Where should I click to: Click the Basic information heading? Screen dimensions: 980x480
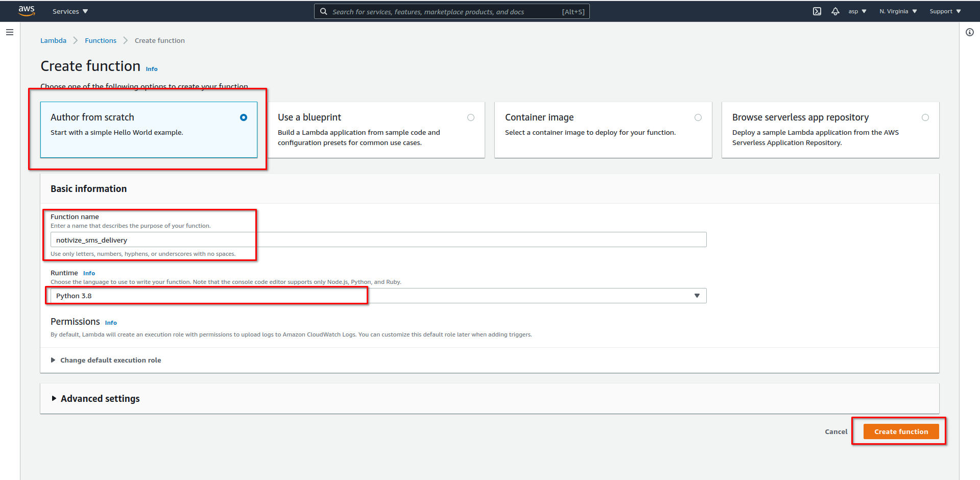tap(88, 189)
